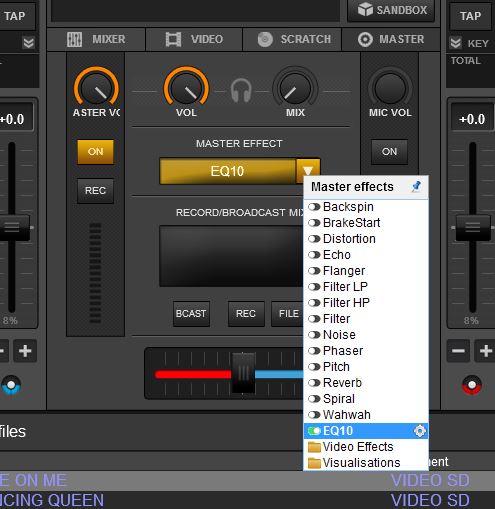The image size is (495, 509).
Task: Click the blue deck indicator circle
Action: [11, 385]
